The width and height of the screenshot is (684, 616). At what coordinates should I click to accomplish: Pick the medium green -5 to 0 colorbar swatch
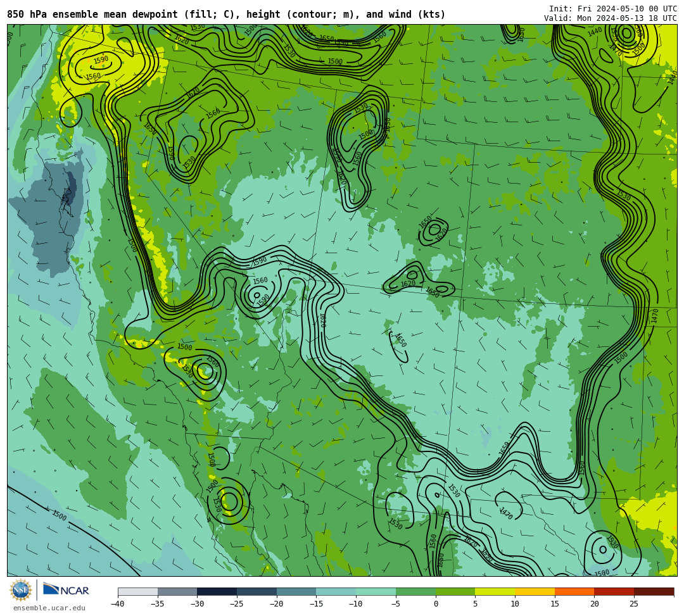415,591
